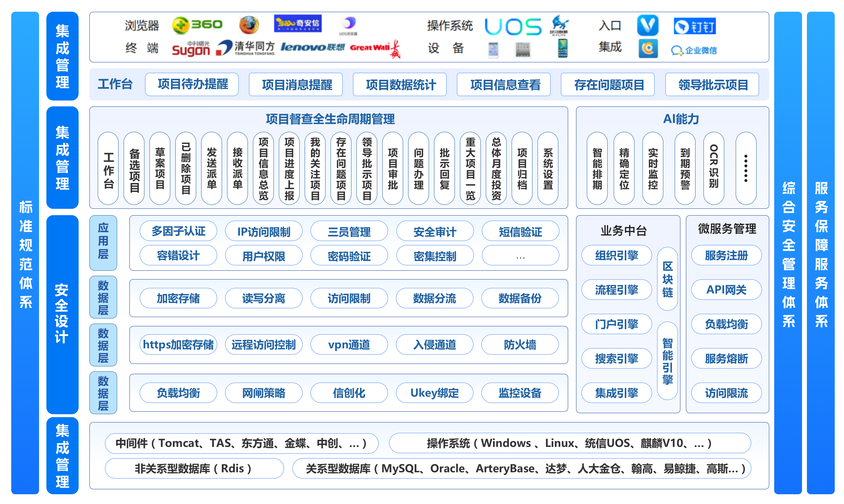Select the 清华同方 logo
This screenshot has width=844, height=504.
coord(246,48)
